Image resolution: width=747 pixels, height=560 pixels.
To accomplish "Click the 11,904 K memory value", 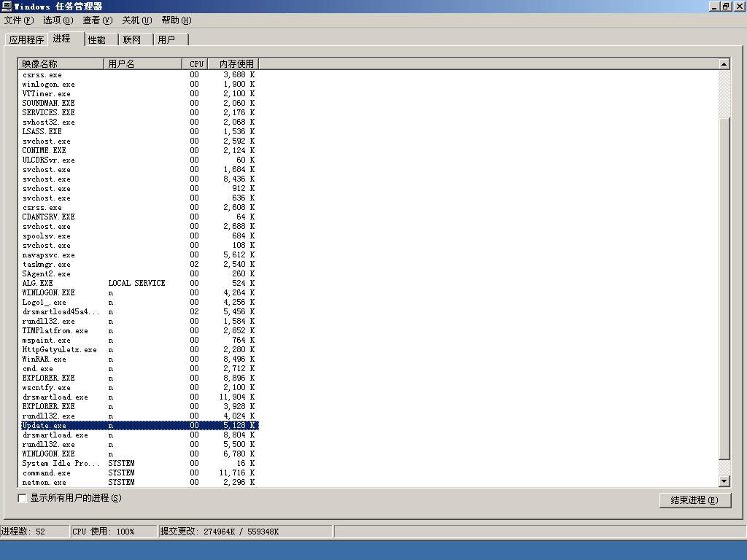I will coord(237,397).
